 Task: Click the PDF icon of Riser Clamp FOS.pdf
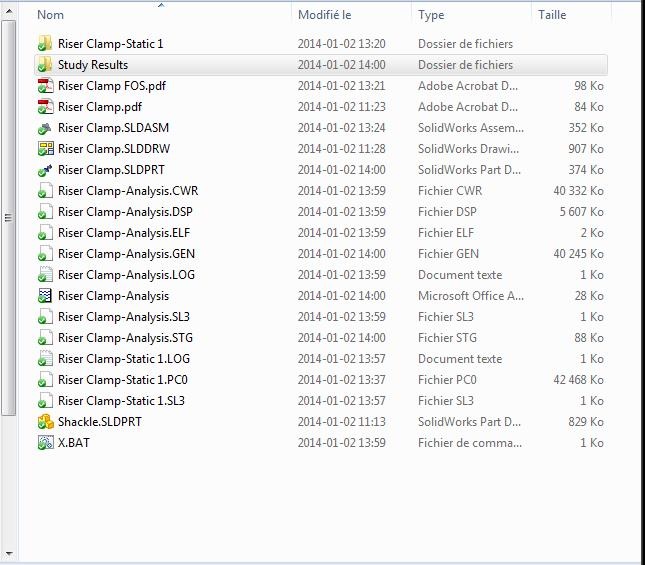pyautogui.click(x=45, y=86)
